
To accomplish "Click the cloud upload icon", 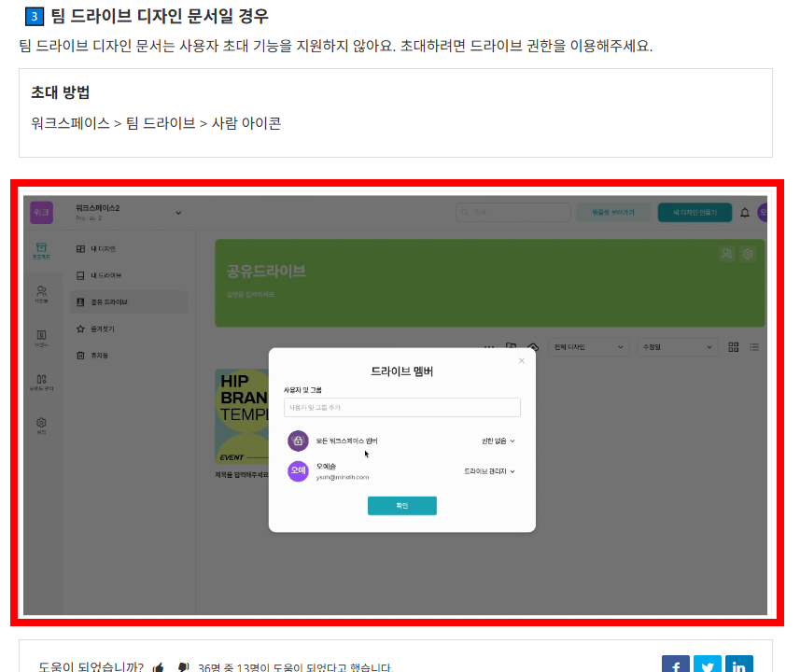I will [534, 347].
